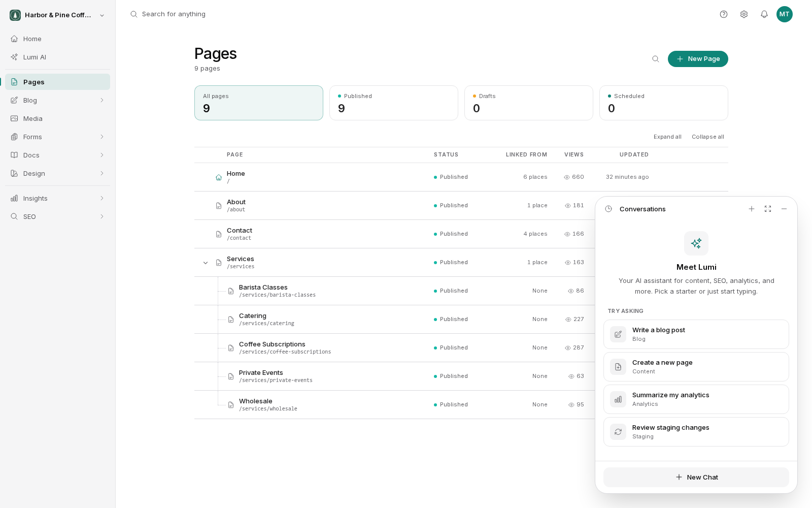Start new conversation with plus icon

point(752,209)
